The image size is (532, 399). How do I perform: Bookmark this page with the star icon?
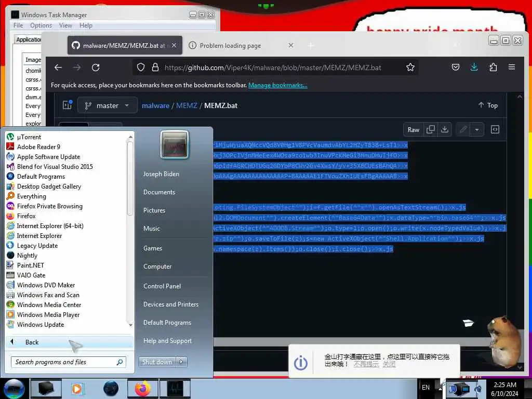tap(410, 68)
